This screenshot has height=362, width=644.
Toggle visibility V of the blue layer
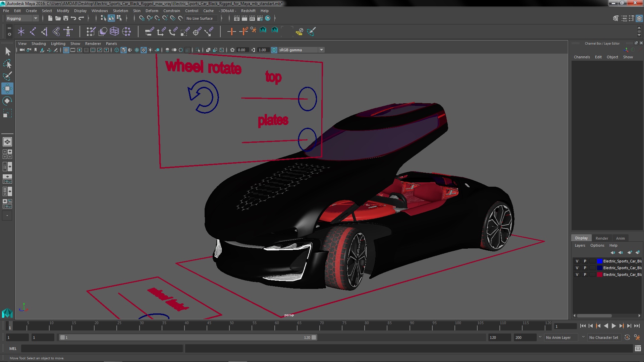tap(577, 261)
